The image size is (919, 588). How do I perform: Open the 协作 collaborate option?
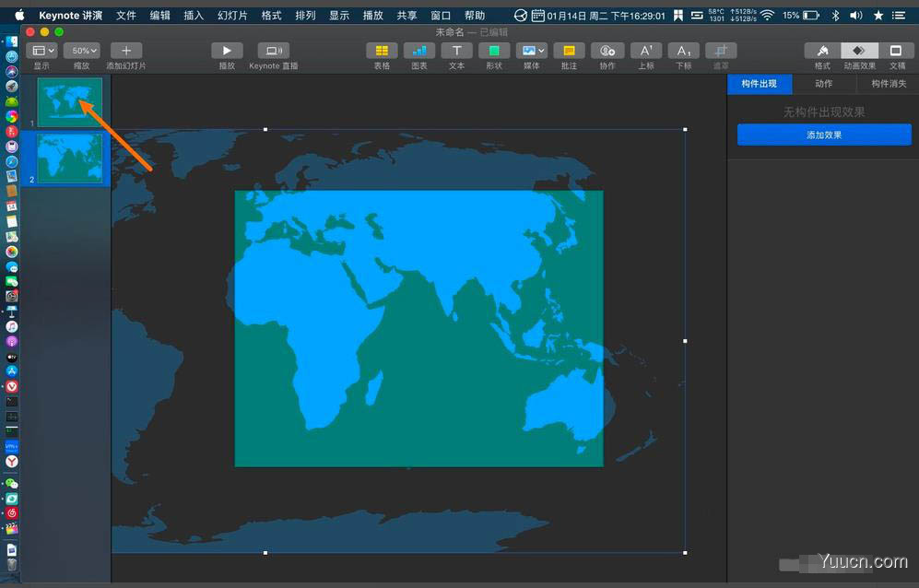(607, 51)
